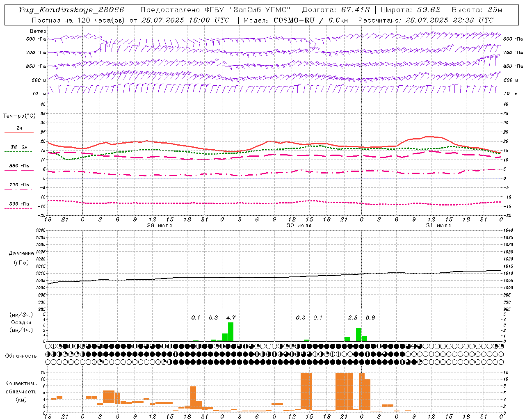Click the Широта: 59.62 header field
Screen dimensions: 525x420
point(411,10)
